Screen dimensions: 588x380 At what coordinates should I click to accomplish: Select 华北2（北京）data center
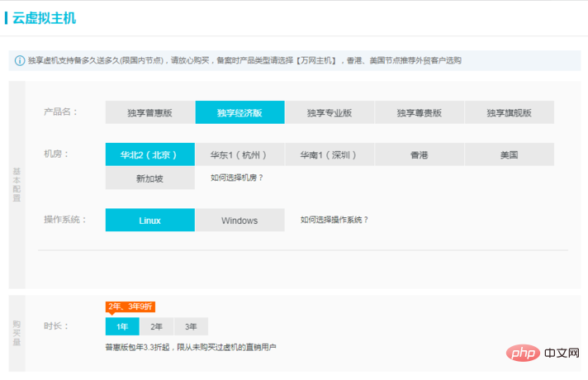coord(150,154)
